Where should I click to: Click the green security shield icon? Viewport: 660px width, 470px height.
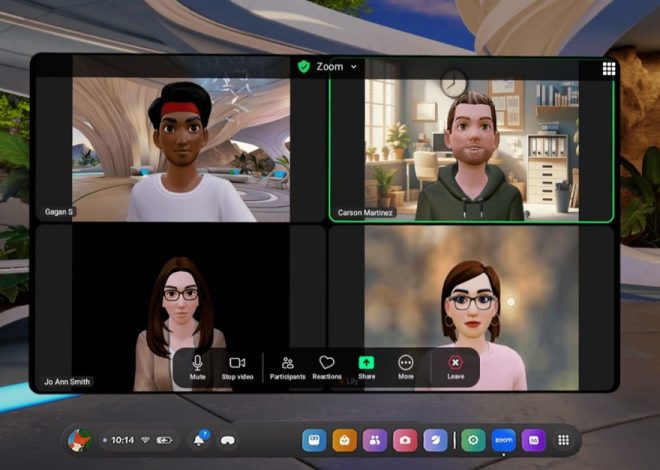[x=304, y=66]
